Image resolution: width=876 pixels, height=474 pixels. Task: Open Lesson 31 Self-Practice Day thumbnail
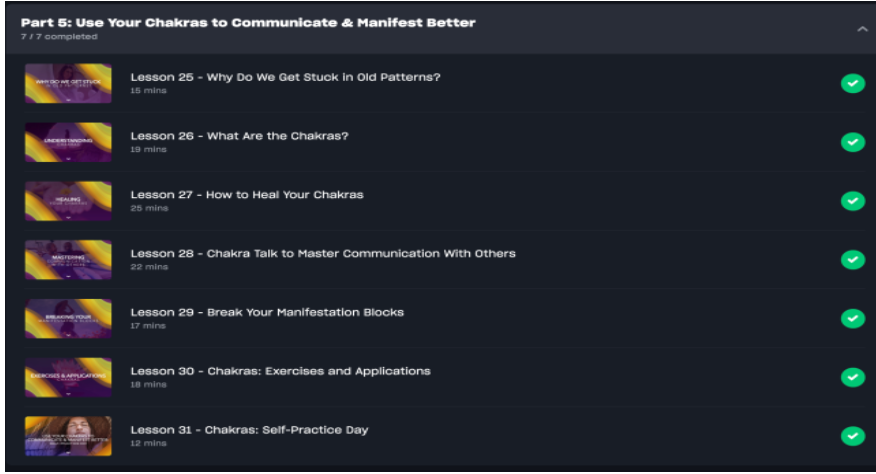tap(68, 436)
